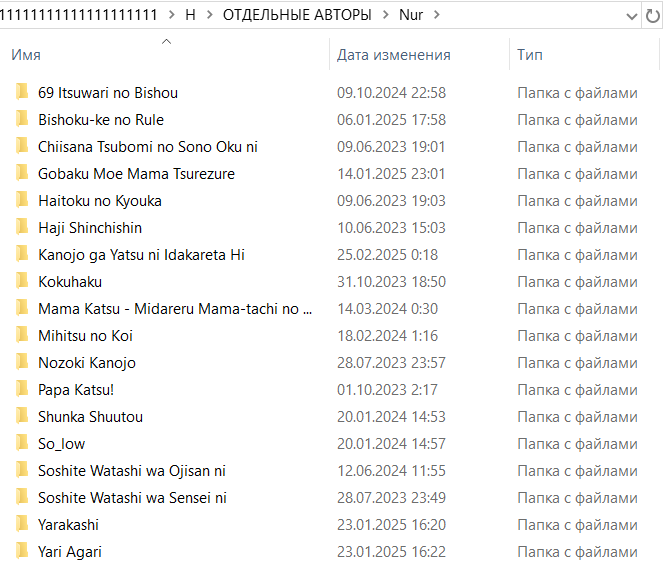Expand chevron between H and ОТДЕЛЬНЫЕ АВТОРЫ
This screenshot has width=668, height=568.
[209, 15]
